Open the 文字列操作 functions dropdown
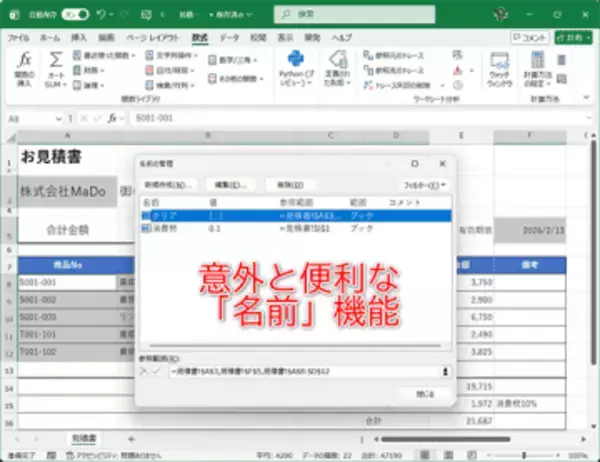Screen dimensions: 600x462 click(x=172, y=56)
